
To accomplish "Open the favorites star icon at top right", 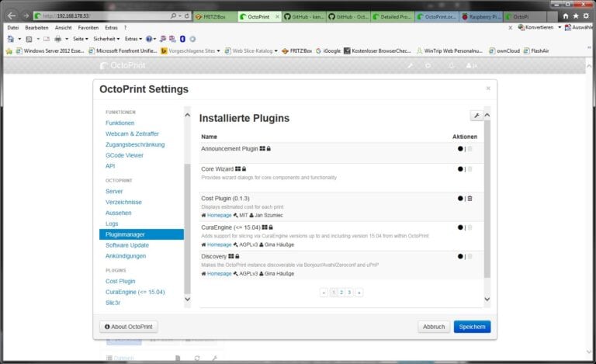I will tap(576, 16).
